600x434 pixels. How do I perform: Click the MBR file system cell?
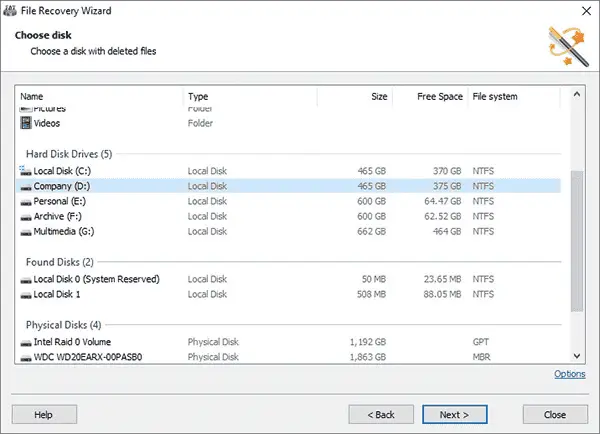[x=481, y=357]
